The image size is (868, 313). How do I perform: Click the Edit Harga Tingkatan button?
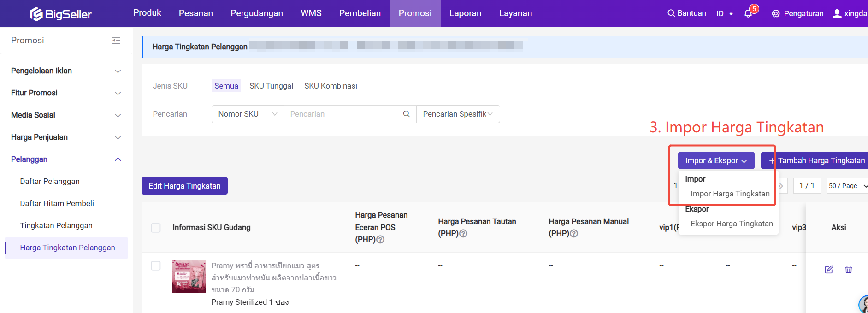point(184,186)
